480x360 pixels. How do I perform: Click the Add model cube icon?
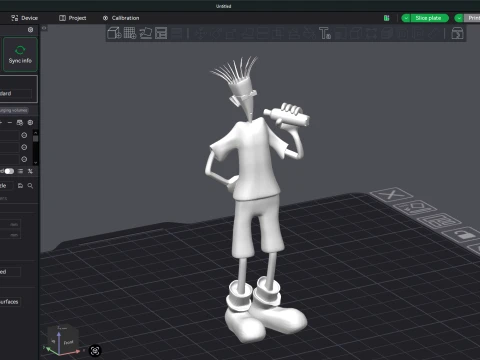tap(114, 33)
